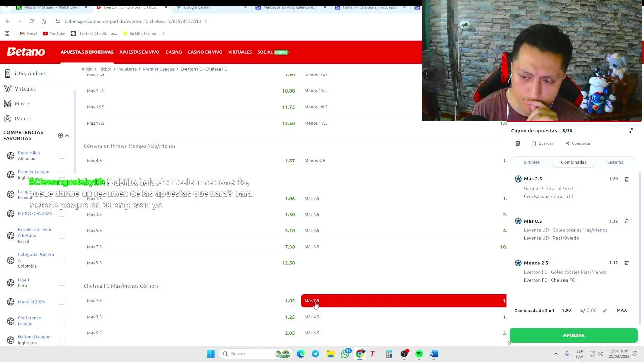The width and height of the screenshot is (644, 362).
Task: Show hidden system tray icons
Action: coord(556,354)
